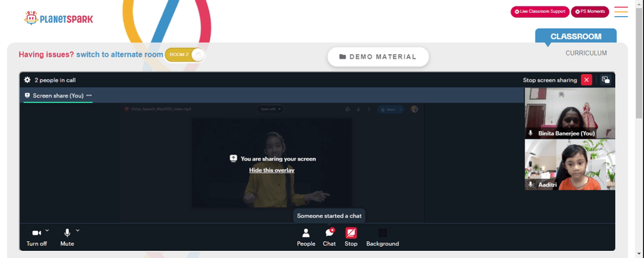This screenshot has height=258, width=644.
Task: Switch to the Curriculum tab
Action: tap(586, 53)
